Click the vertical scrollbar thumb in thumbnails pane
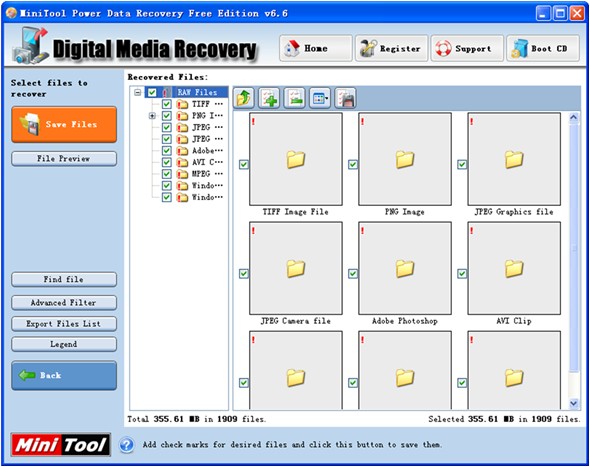 click(573, 248)
